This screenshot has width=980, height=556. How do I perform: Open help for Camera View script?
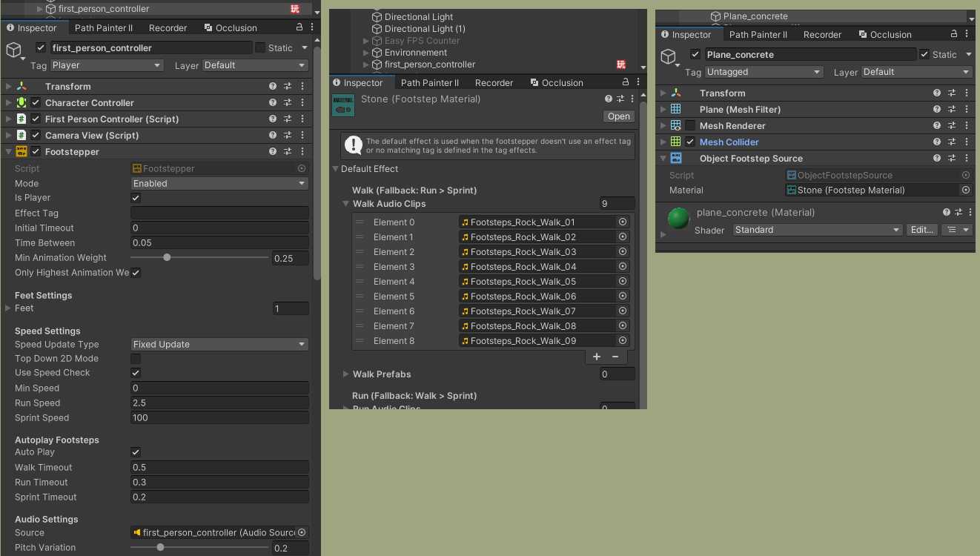(273, 136)
